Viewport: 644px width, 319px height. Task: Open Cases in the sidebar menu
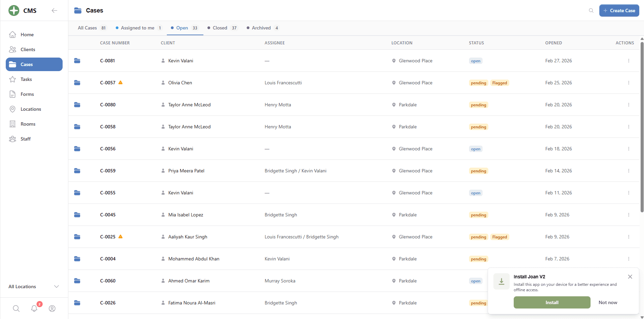[34, 64]
